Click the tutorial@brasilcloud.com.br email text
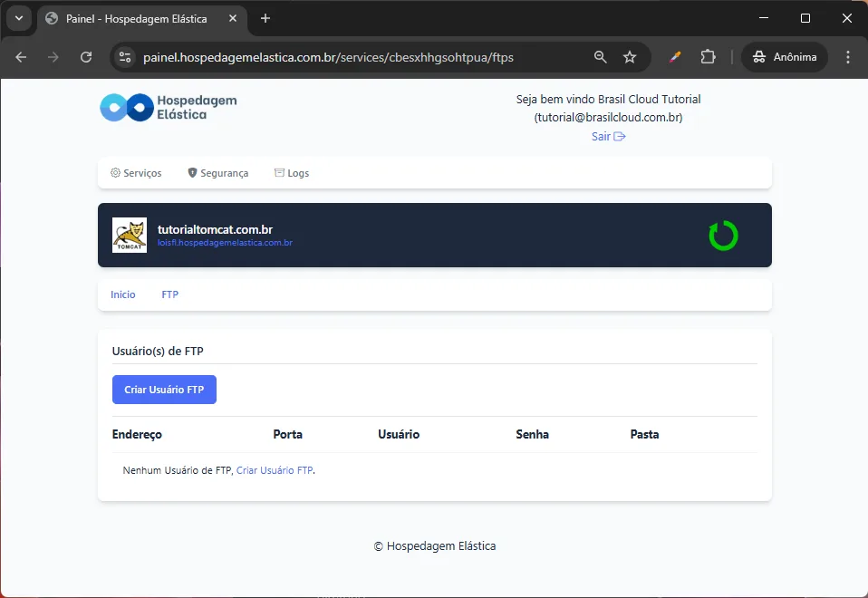868x598 pixels. (608, 118)
